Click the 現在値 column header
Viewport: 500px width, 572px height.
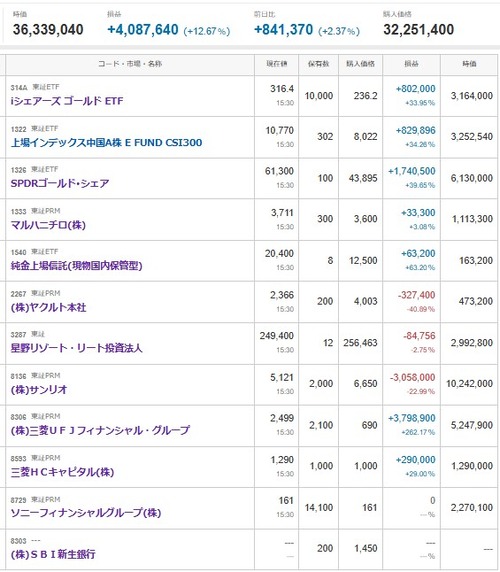(276, 64)
